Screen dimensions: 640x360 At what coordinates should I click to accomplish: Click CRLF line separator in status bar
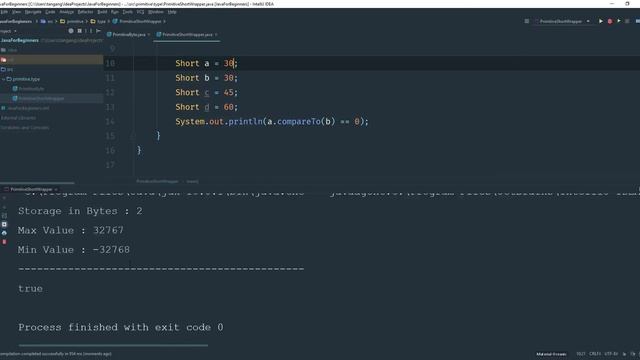coord(595,354)
